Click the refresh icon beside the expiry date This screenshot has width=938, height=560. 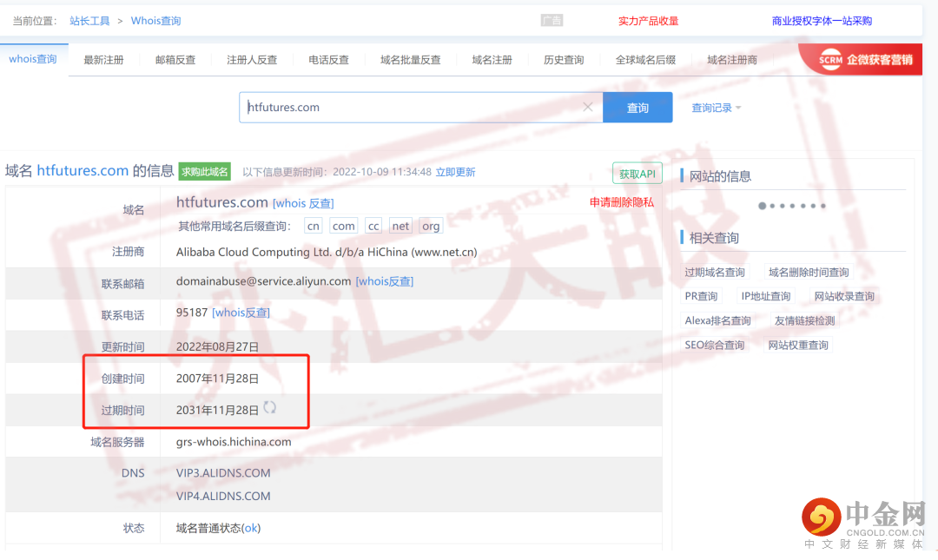270,407
